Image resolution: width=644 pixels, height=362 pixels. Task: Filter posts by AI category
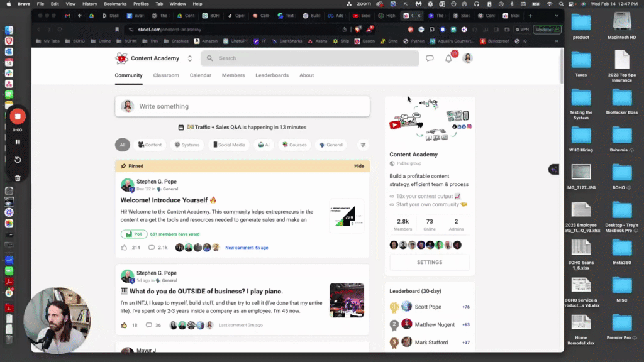[264, 145]
